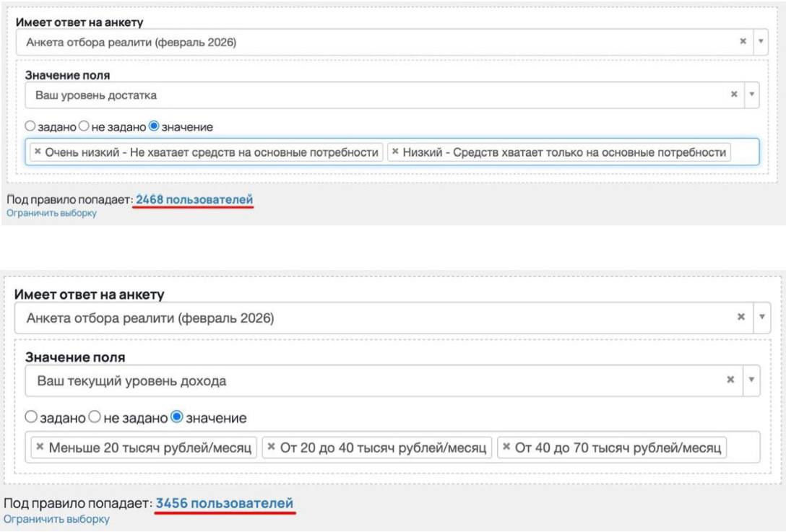Open the '2468 пользователей' link
Viewport: 786px width, 532px height.
194,199
